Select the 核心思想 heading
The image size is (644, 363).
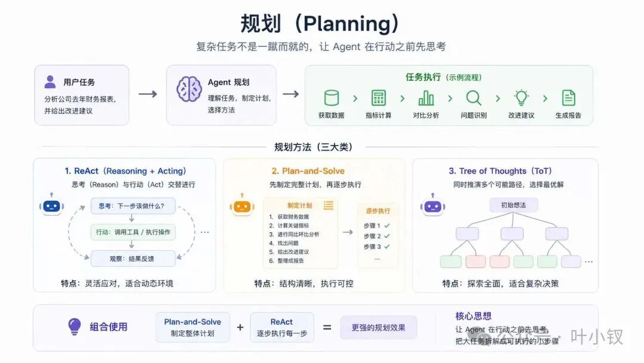pos(473,316)
